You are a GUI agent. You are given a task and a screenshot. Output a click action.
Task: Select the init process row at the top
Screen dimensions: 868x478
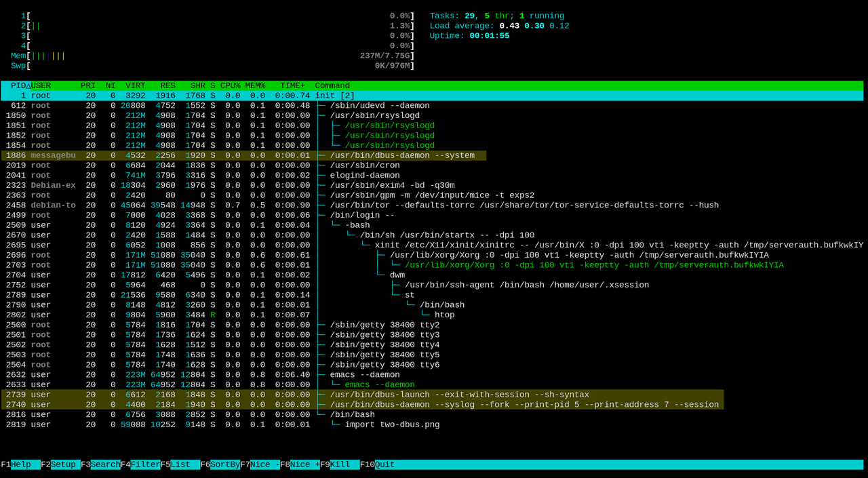click(x=432, y=96)
